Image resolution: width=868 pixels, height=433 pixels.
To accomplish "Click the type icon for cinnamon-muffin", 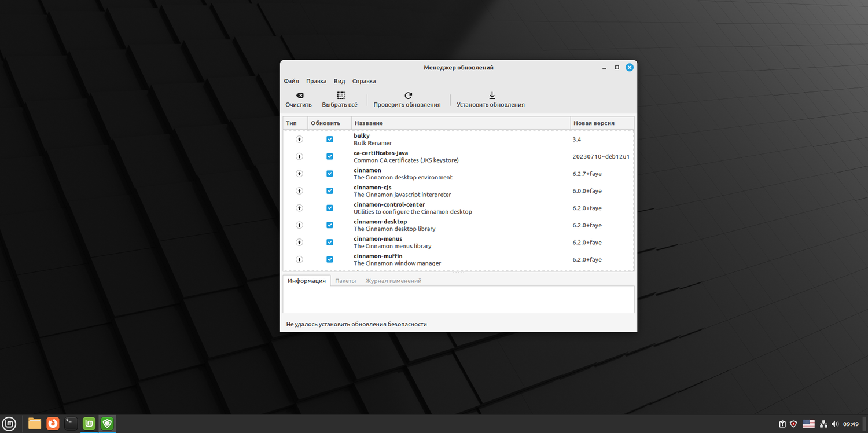I will pyautogui.click(x=299, y=259).
